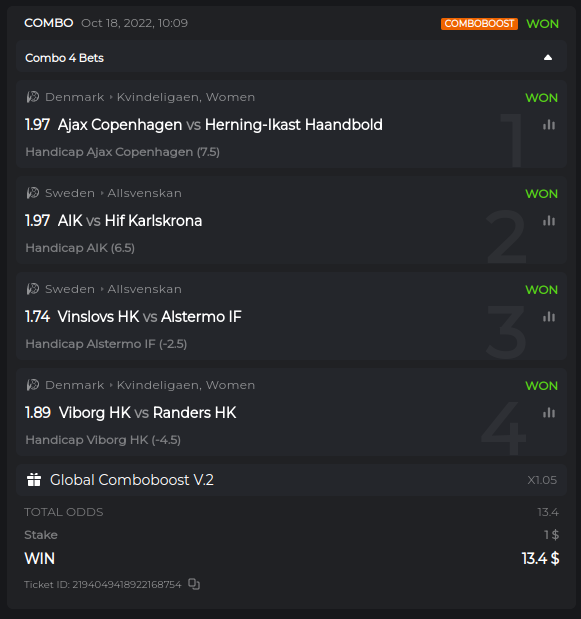Image resolution: width=581 pixels, height=619 pixels.
Task: Open stats icon for Ajax Copenhagen match
Action: pos(549,125)
